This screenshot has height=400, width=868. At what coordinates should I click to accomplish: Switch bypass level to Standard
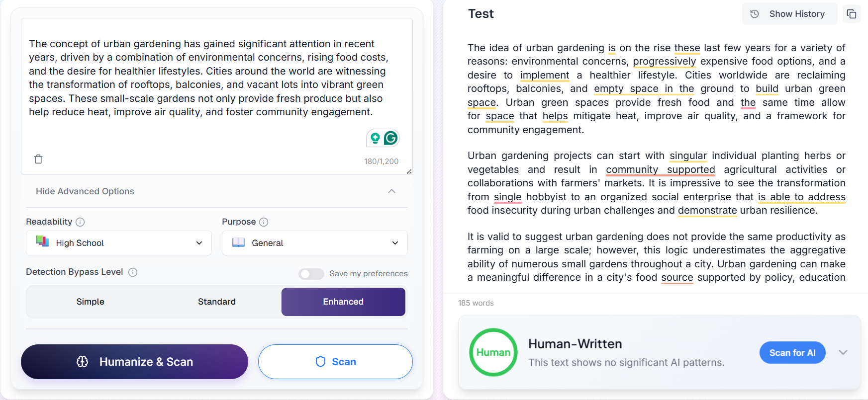(217, 302)
